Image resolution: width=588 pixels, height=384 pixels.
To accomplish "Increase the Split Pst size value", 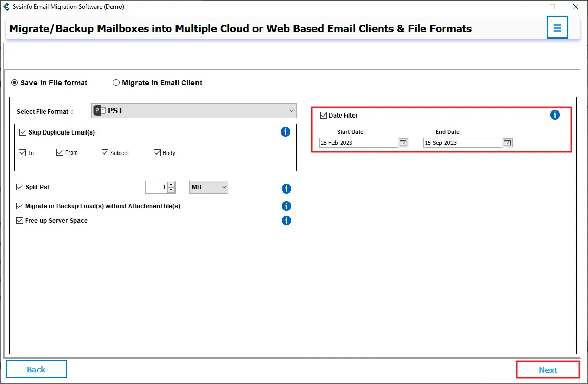I will (x=171, y=185).
